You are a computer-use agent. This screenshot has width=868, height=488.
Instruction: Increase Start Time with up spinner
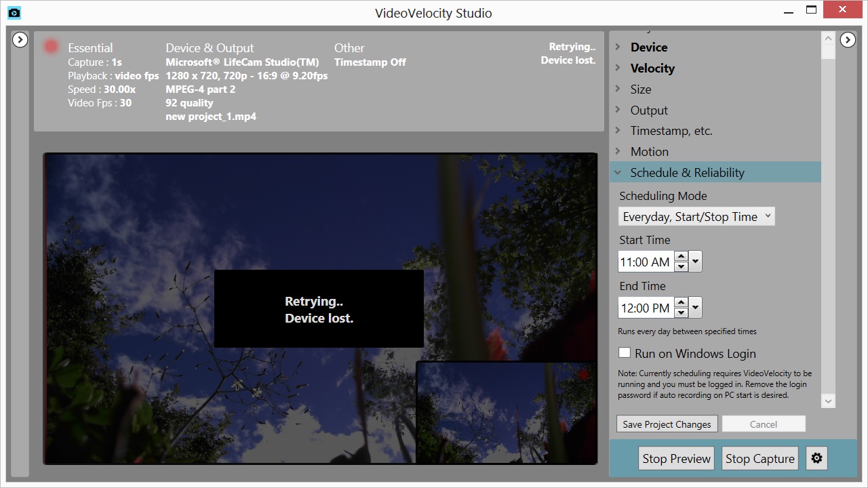point(681,257)
